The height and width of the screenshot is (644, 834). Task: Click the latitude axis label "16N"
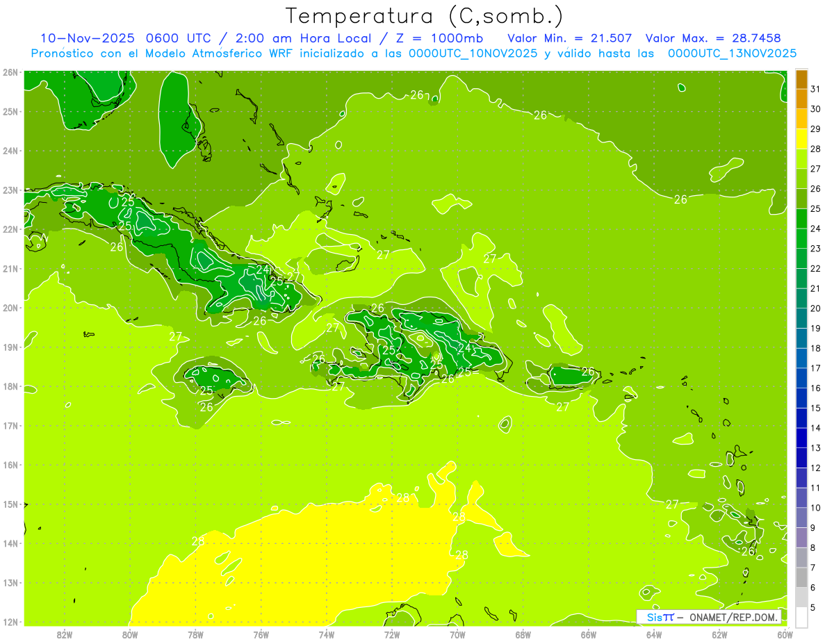pos(10,465)
